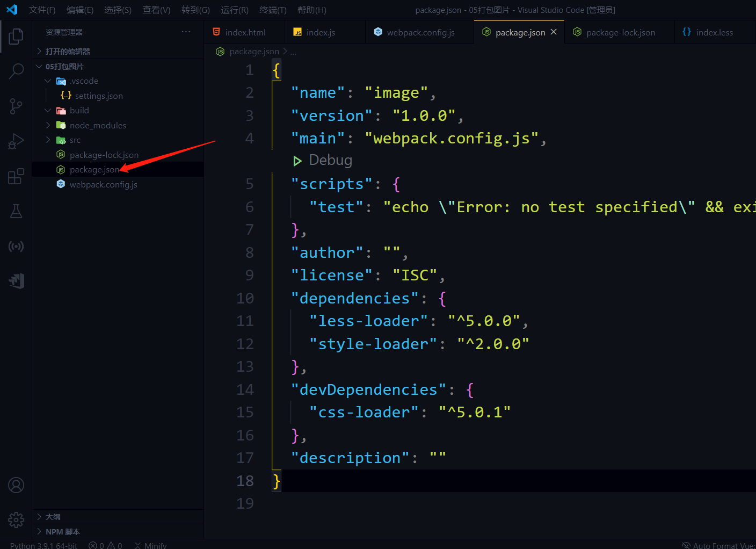This screenshot has height=549, width=756.
Task: Open the 编辑(E) menu
Action: (80, 10)
